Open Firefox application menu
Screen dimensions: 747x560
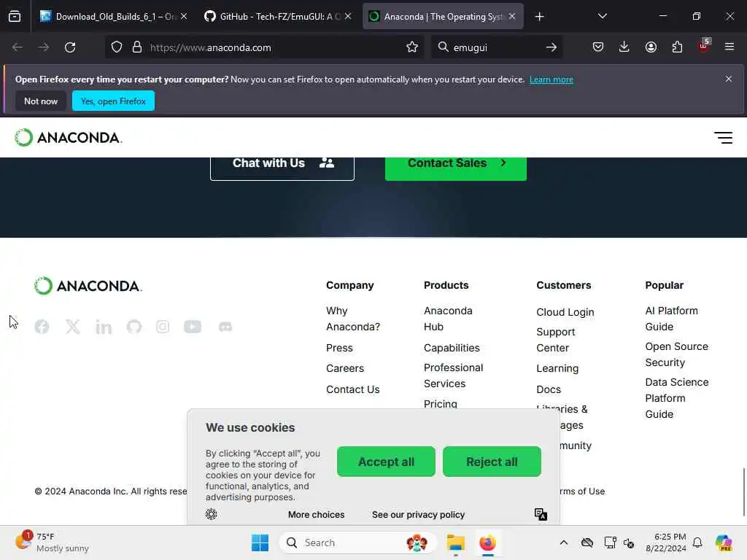729,47
